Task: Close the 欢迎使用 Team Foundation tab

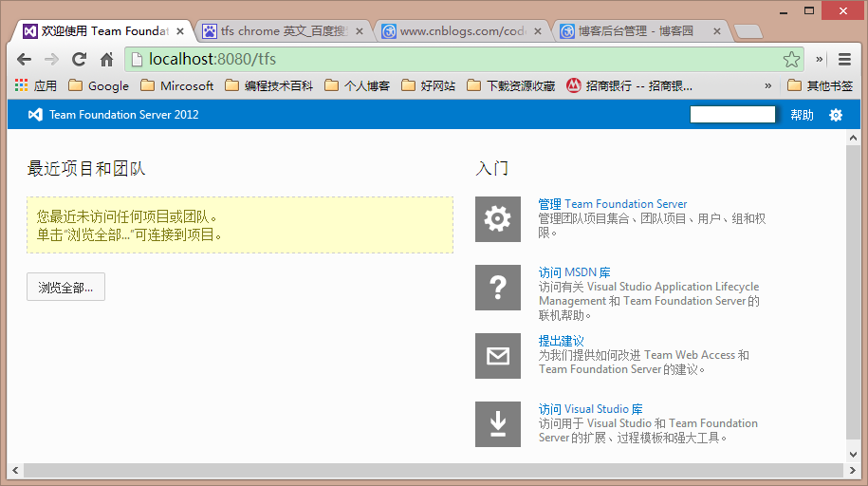Action: click(180, 31)
